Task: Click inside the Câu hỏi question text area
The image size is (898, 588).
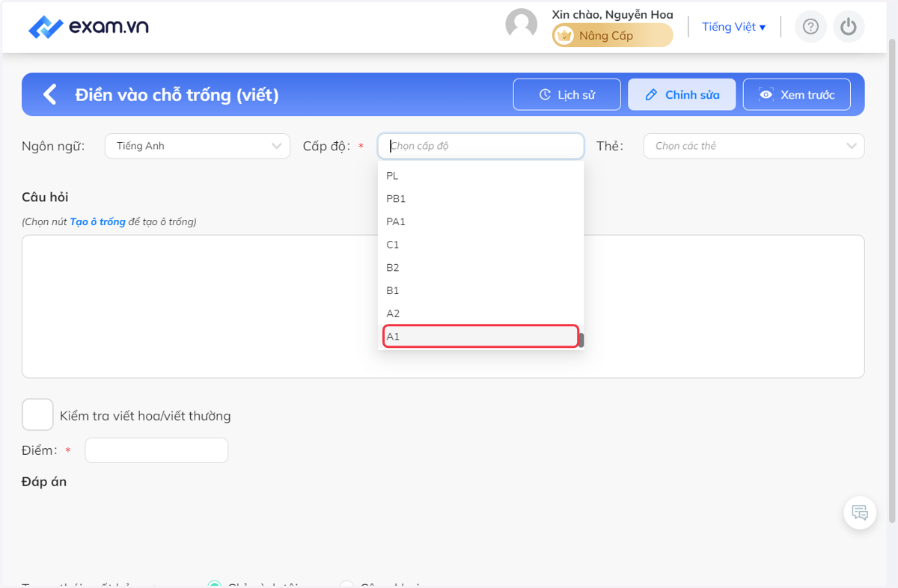Action: 443,307
